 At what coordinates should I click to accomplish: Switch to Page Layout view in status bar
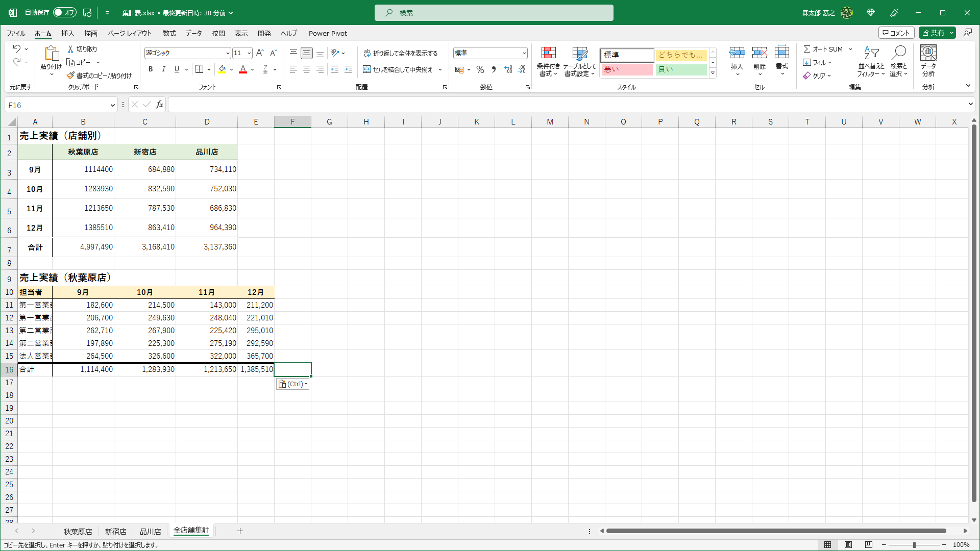click(848, 545)
